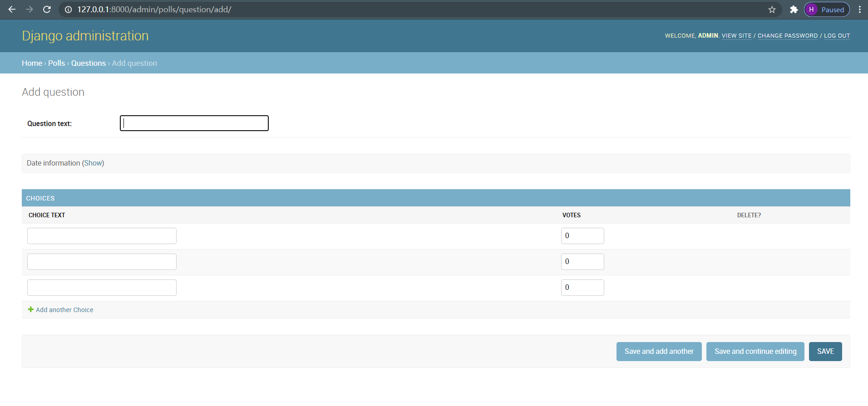Click the second row Votes field

582,262
